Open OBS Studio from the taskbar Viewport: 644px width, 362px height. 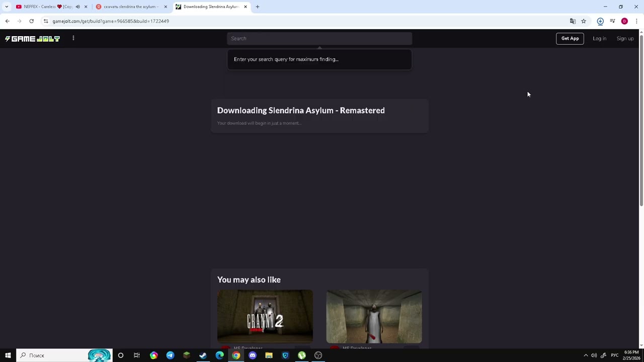(318, 355)
